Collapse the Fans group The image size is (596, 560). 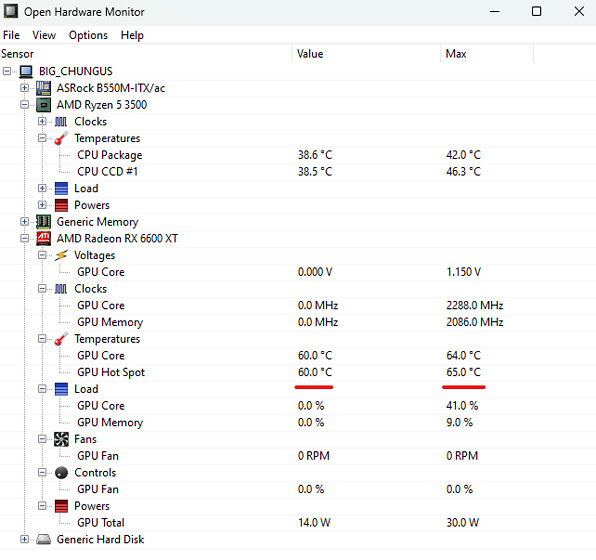point(42,439)
